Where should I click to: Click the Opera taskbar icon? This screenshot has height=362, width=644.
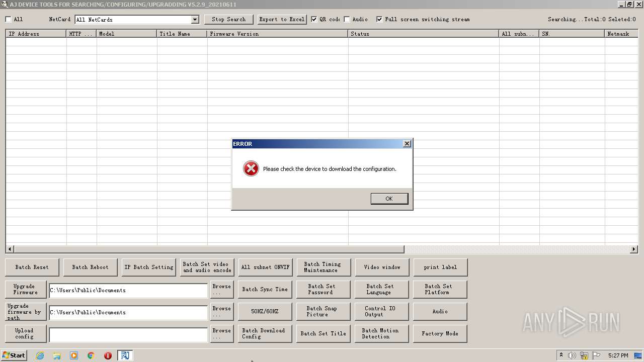108,355
